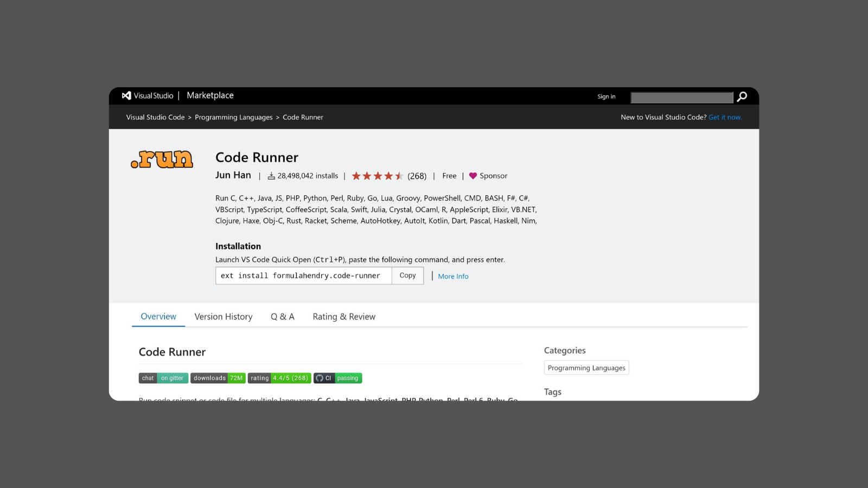This screenshot has width=868, height=488.
Task: Open the Sponsor link
Action: pyautogui.click(x=493, y=176)
